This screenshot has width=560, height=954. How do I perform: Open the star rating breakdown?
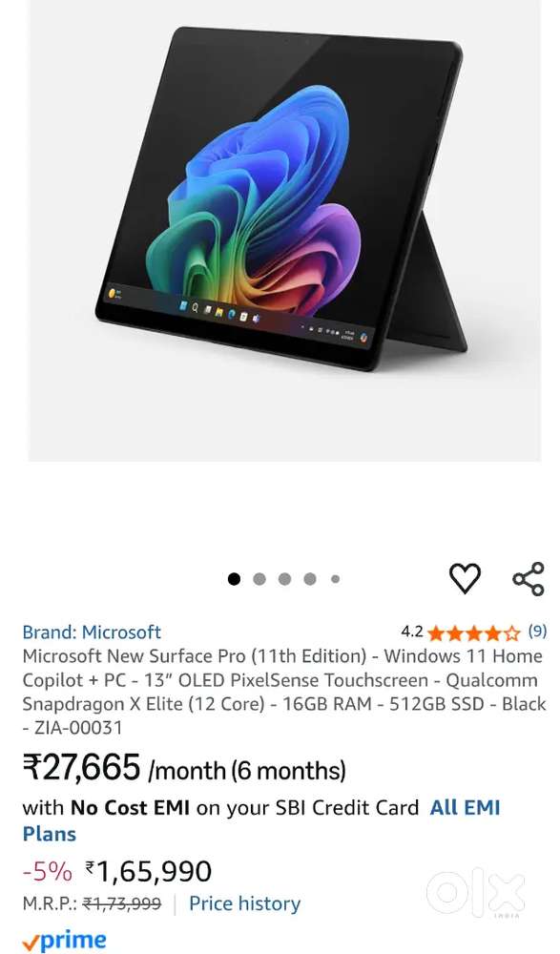[x=474, y=633]
